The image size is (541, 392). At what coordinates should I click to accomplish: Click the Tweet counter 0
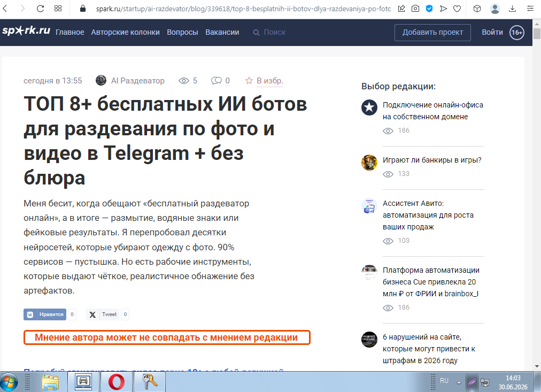(x=125, y=314)
